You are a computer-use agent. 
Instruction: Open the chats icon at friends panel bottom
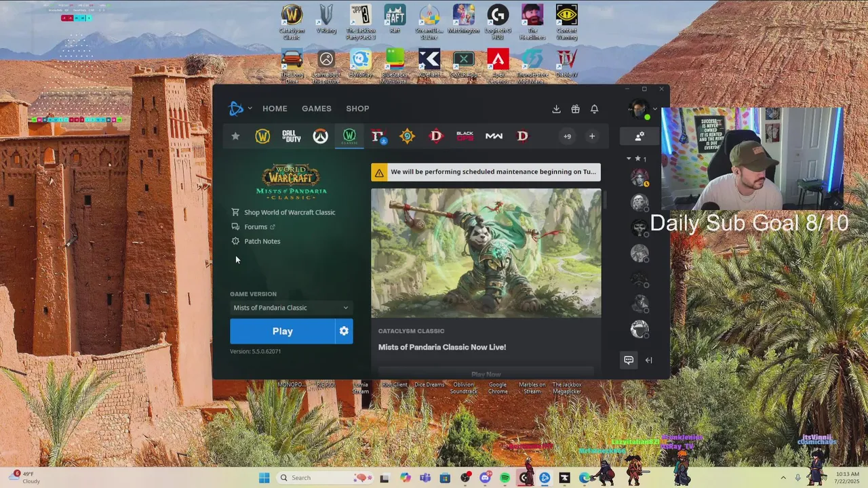click(629, 361)
